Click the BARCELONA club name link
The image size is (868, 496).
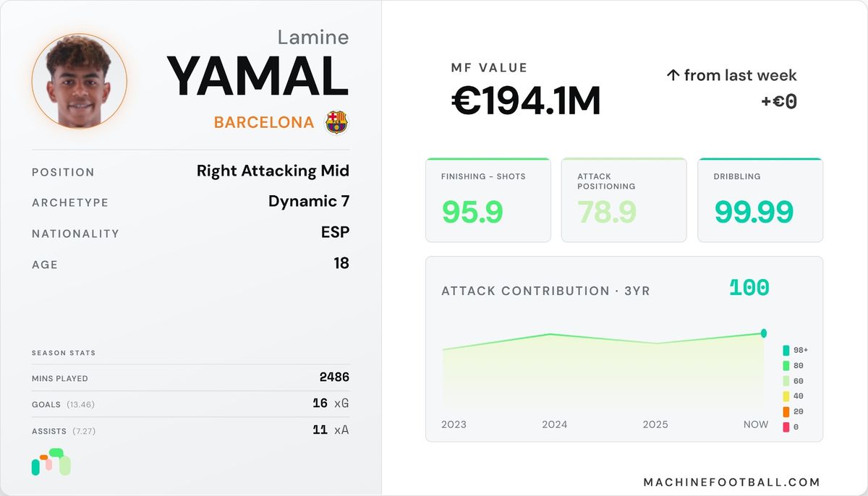tap(264, 122)
